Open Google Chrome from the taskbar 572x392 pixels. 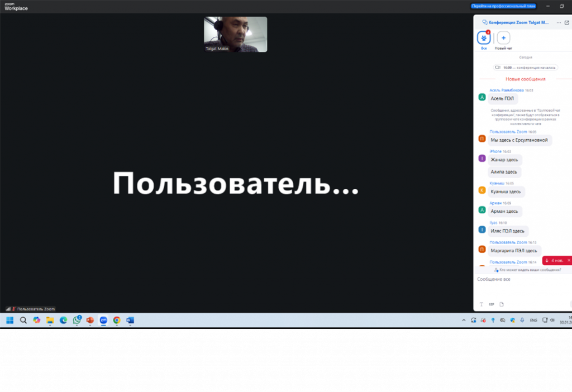point(117,321)
